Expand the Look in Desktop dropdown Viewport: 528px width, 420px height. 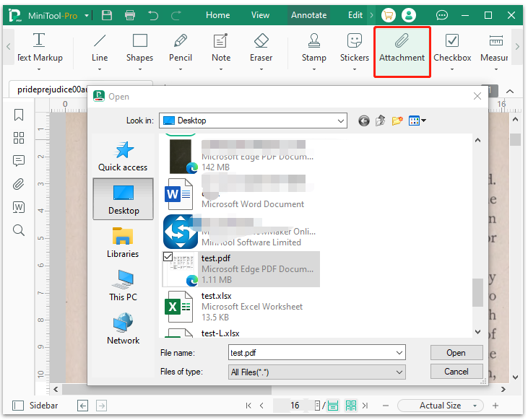coord(341,121)
